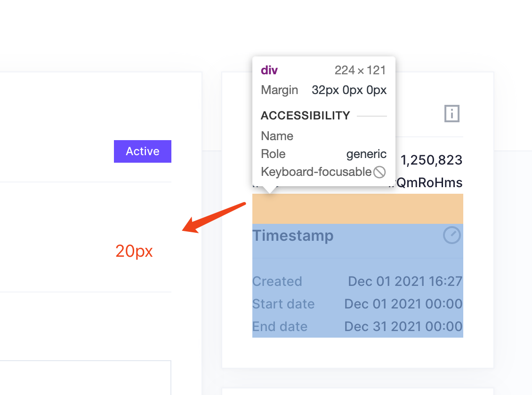Expand the Created date row
Image resolution: width=532 pixels, height=395 pixels.
tap(358, 281)
